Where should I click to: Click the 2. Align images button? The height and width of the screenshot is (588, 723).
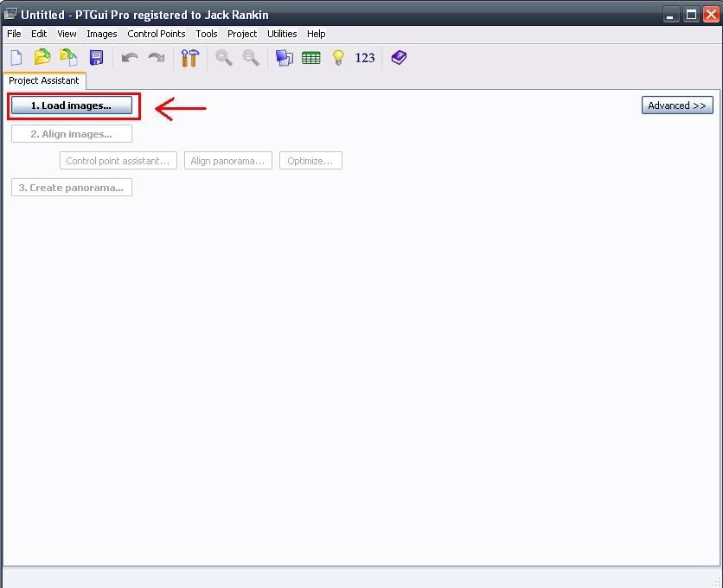(72, 134)
